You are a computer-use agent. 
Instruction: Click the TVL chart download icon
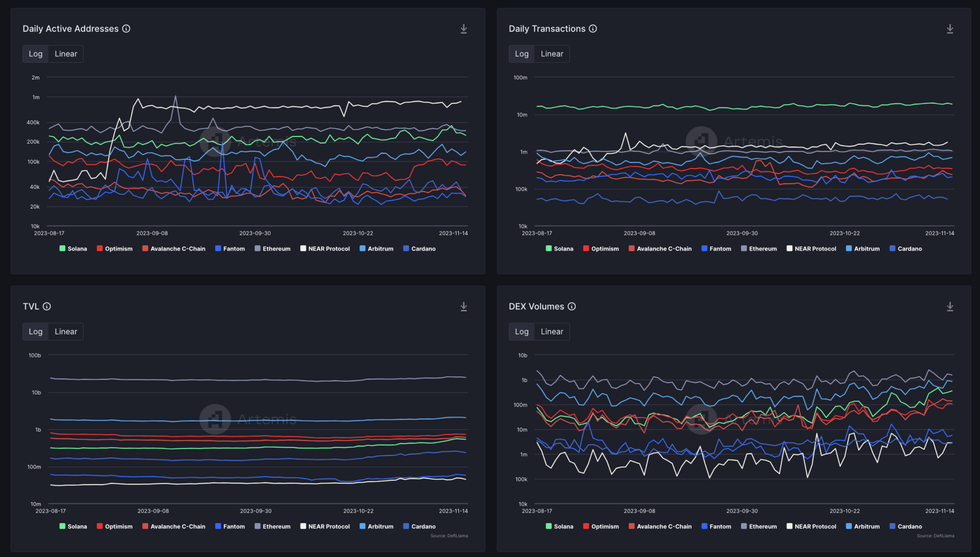[x=463, y=307]
